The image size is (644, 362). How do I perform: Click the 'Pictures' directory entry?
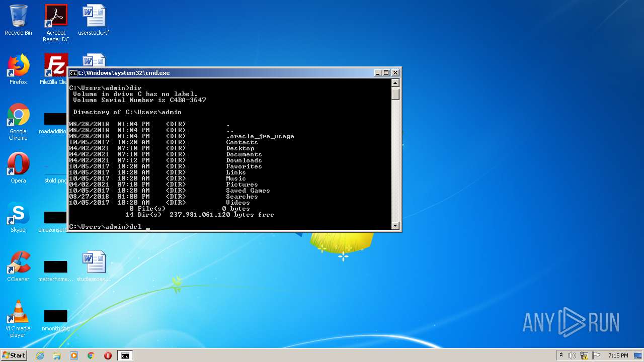pyautogui.click(x=242, y=185)
